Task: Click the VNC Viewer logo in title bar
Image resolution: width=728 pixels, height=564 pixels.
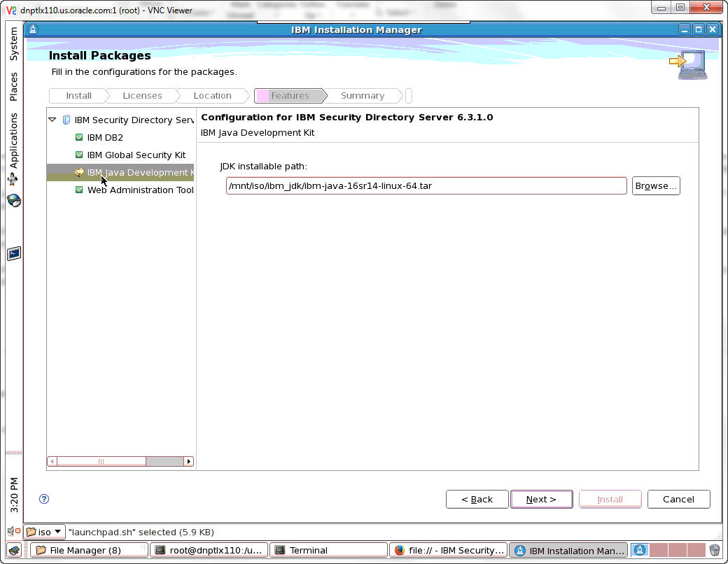Action: 11,10
